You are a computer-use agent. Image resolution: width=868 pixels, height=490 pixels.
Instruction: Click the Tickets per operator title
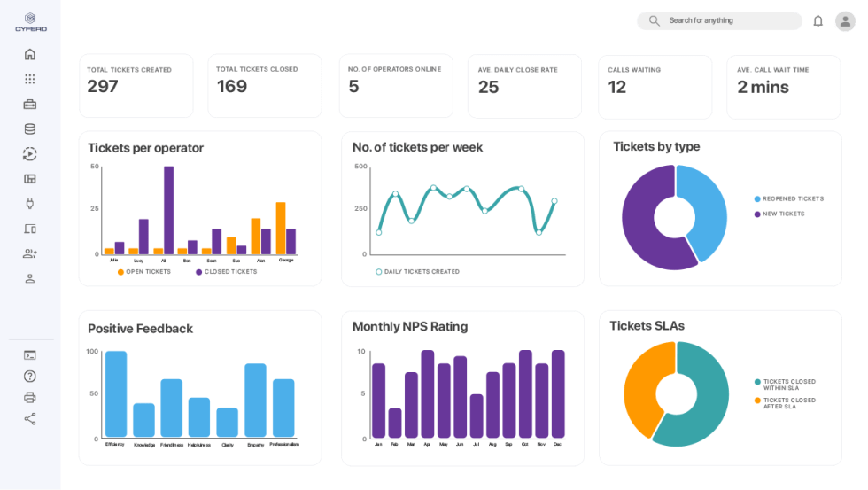[145, 148]
